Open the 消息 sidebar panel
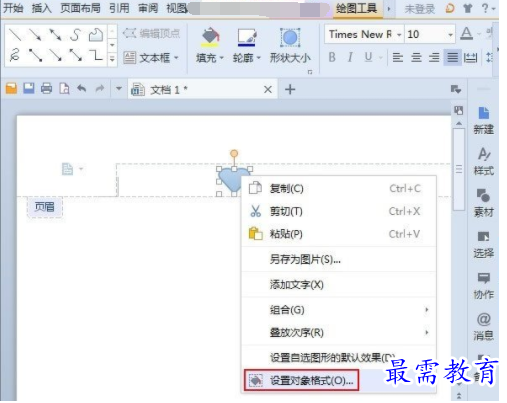This screenshot has height=403, width=507. click(x=484, y=326)
